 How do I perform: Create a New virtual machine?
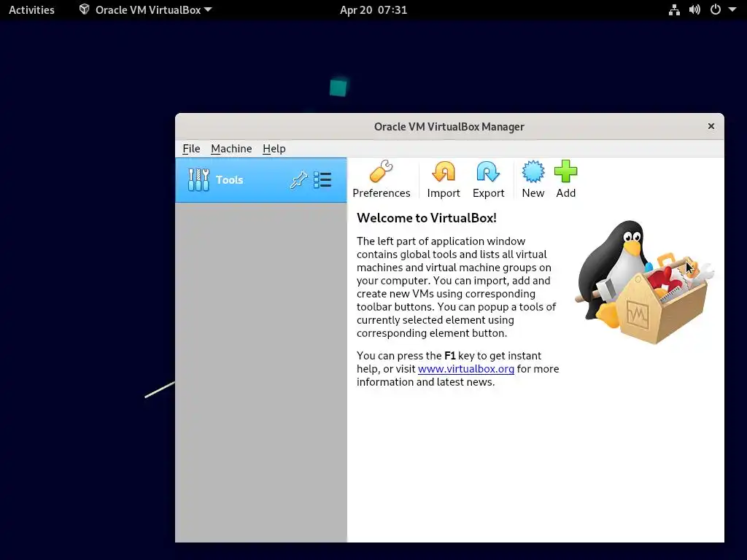click(x=533, y=179)
